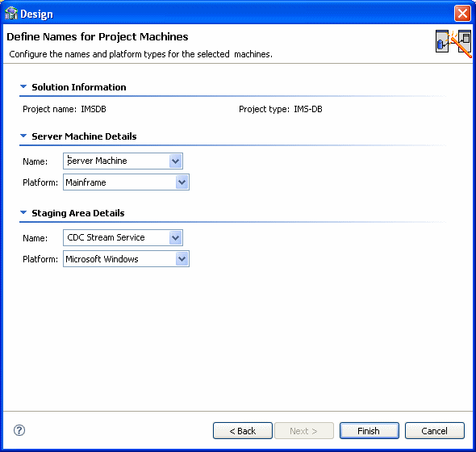Open the Server Machine name dropdown arrow
Screen dimensions: 476x452
175,161
